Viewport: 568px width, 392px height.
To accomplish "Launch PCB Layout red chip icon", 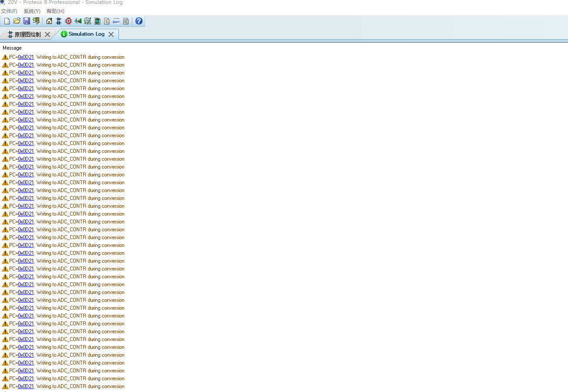I will 68,21.
